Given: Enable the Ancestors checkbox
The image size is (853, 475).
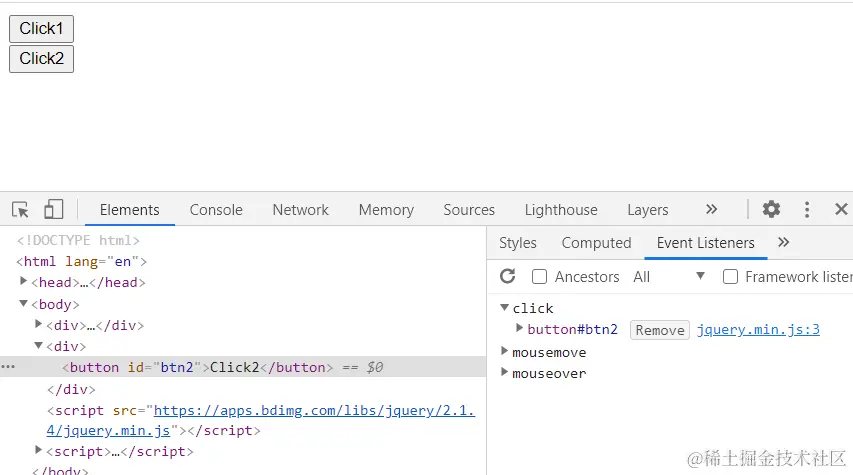Looking at the screenshot, I should coord(540,277).
